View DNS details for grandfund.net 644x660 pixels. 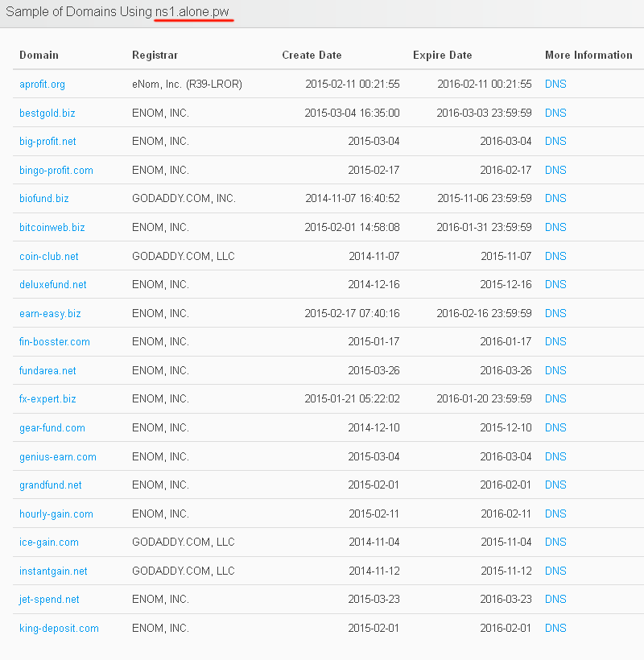pyautogui.click(x=555, y=485)
